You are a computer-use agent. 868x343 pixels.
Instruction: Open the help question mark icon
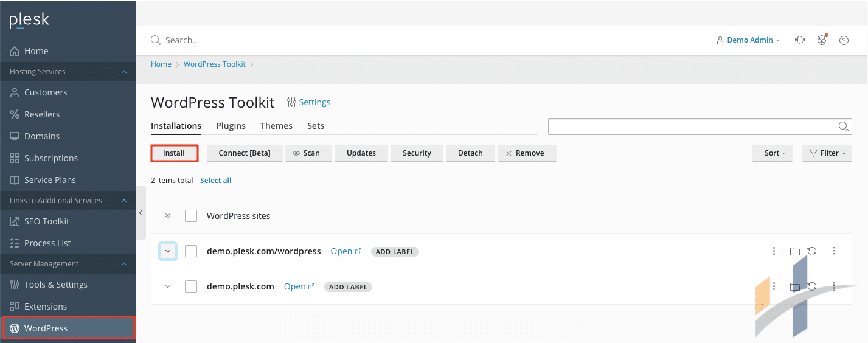pos(844,40)
